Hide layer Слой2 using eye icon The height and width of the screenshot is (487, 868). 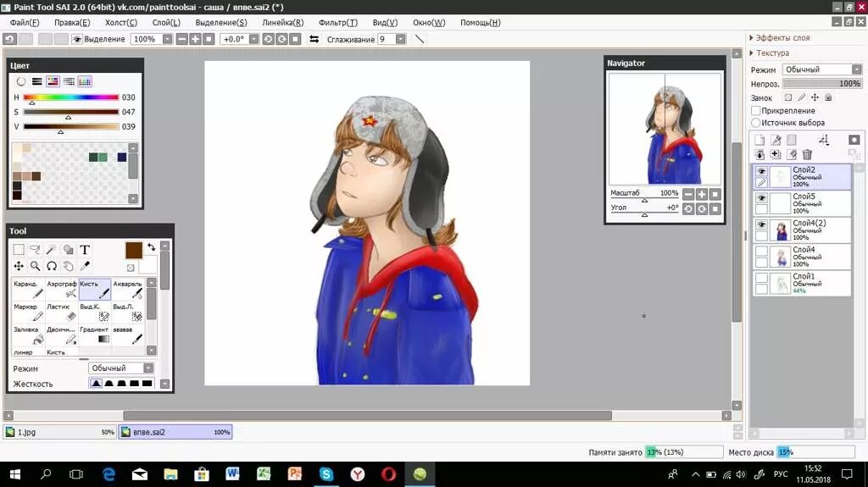(x=762, y=172)
